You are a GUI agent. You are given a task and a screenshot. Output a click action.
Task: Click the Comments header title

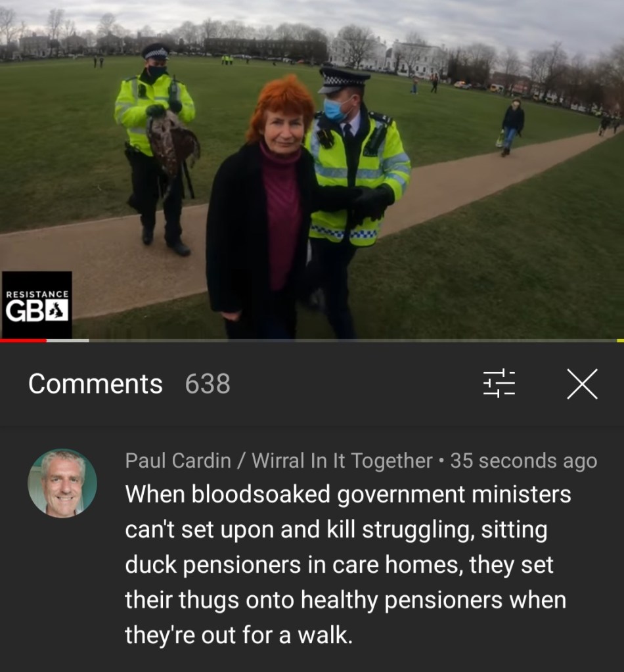point(95,384)
